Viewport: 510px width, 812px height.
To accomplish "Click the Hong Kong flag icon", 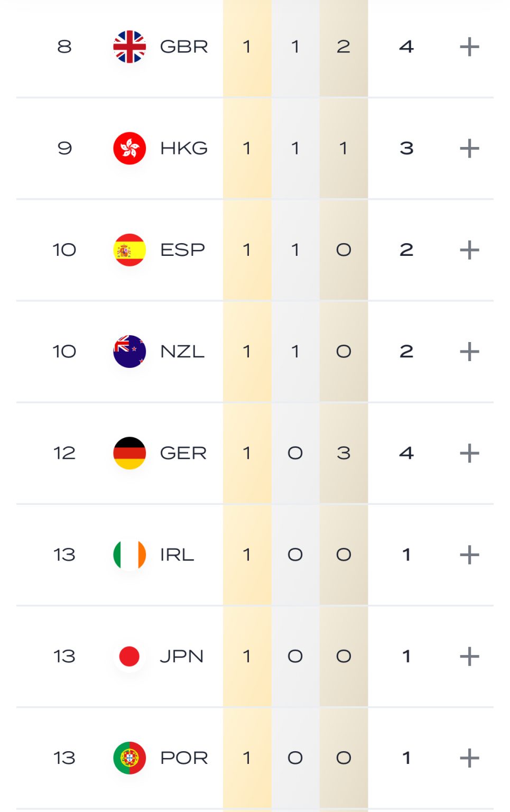I will click(129, 148).
